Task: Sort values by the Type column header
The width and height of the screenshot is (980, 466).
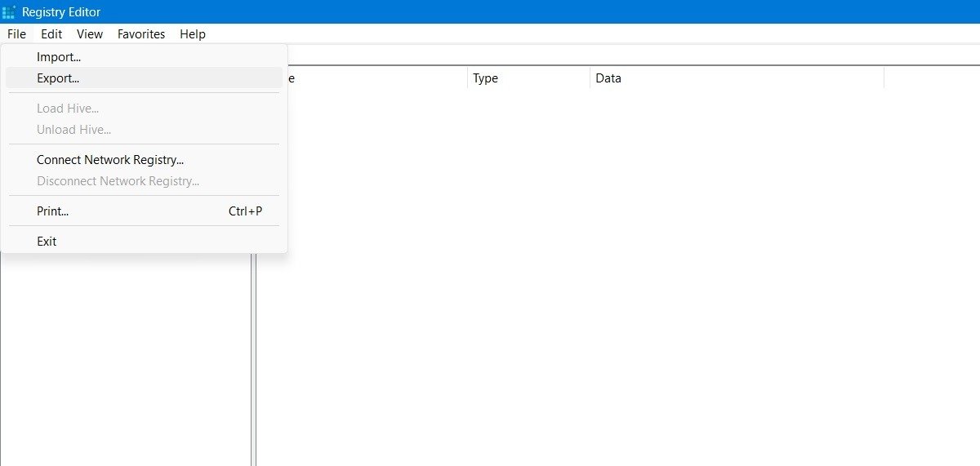Action: tap(527, 78)
